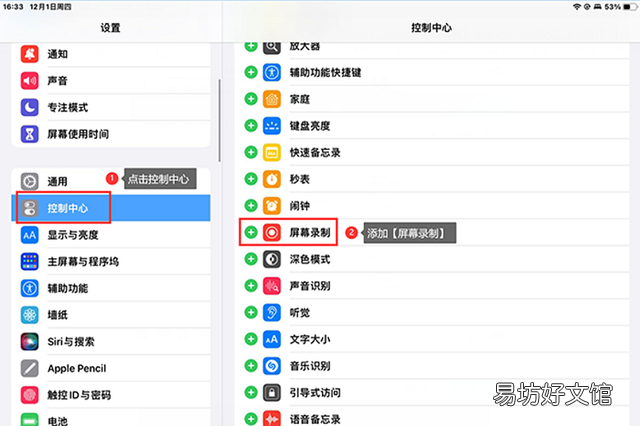Tap the Quick Note yellow icon
This screenshot has width=640, height=426.
(x=272, y=153)
